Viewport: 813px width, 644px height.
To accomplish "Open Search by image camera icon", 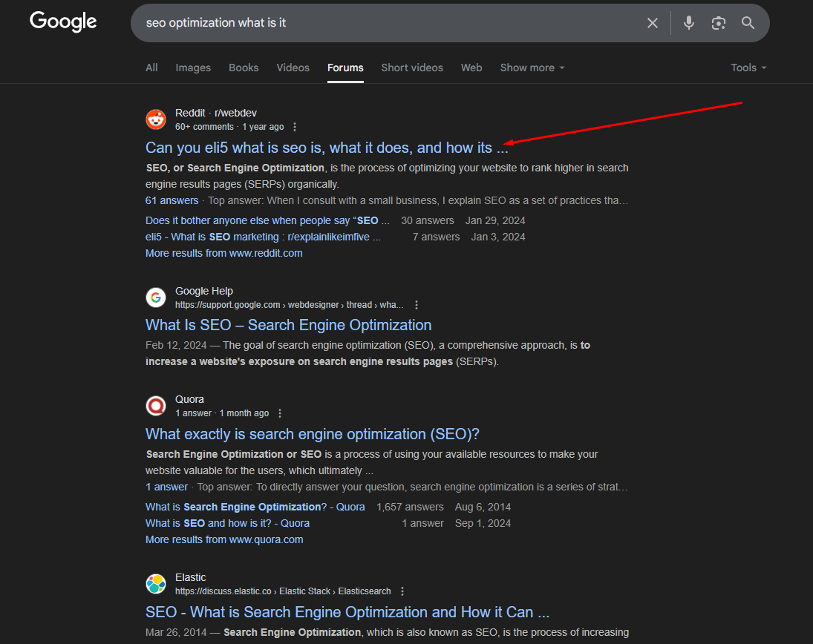I will coord(718,23).
